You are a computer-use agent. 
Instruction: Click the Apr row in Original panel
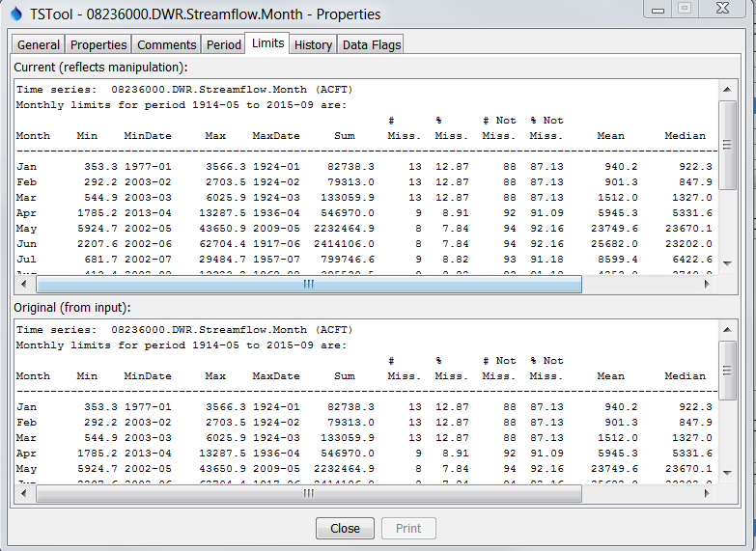(365, 454)
